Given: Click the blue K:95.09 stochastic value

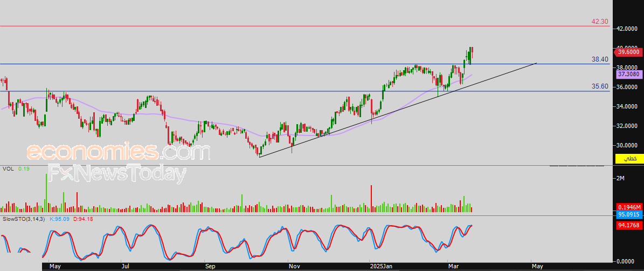Looking at the screenshot, I should 59,219.
